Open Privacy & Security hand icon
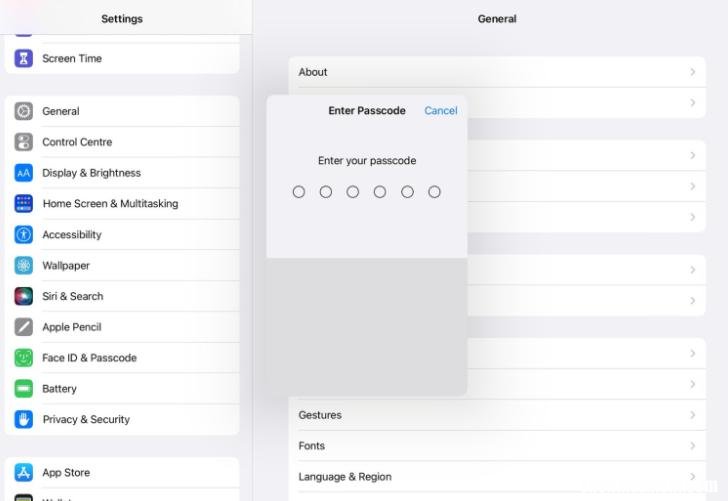 (x=24, y=420)
